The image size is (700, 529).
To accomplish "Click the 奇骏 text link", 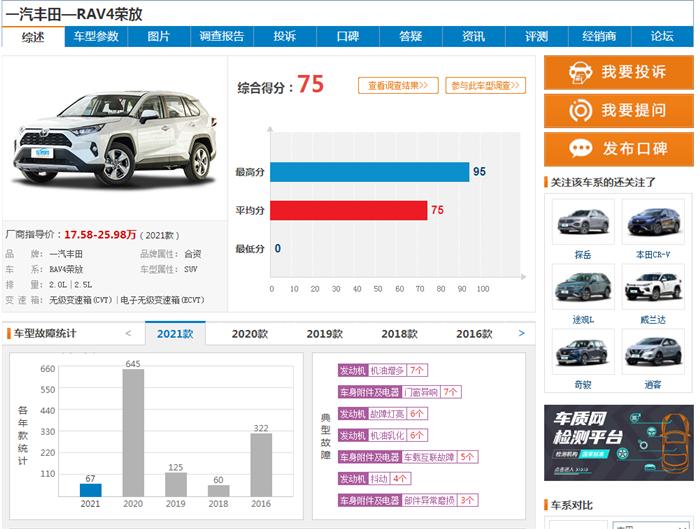I will (583, 384).
